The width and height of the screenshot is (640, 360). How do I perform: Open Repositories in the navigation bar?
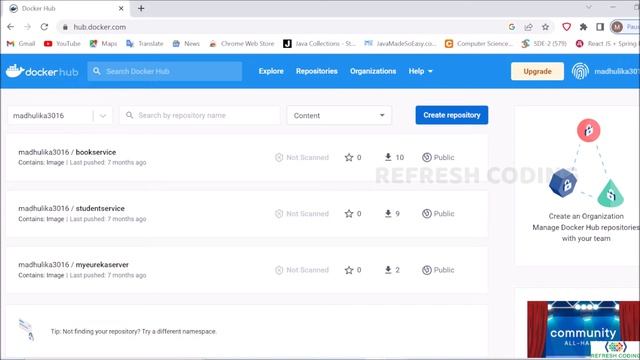[317, 71]
